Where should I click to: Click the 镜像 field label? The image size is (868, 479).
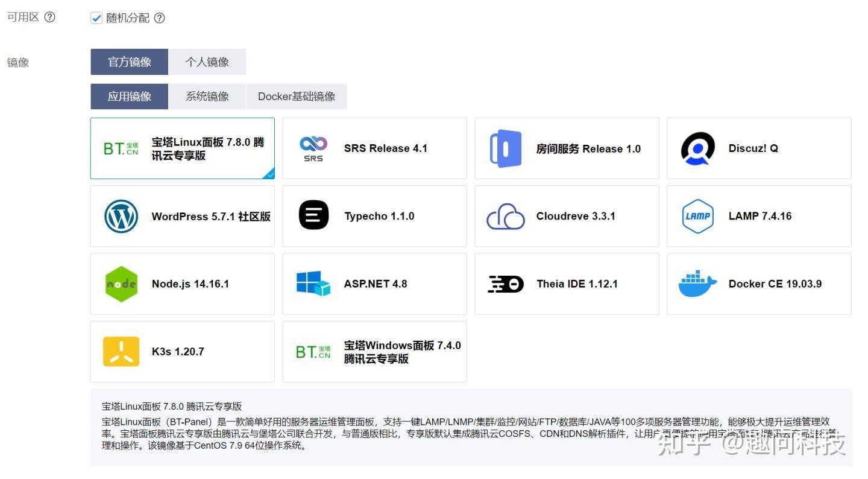18,62
